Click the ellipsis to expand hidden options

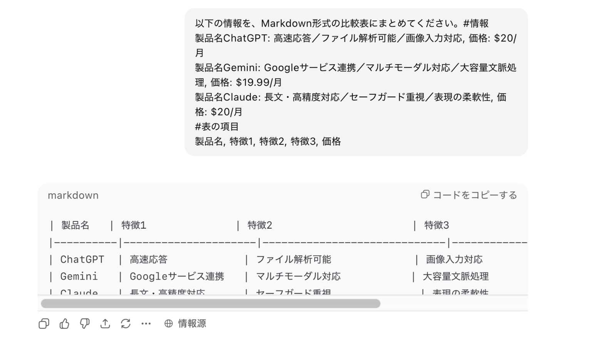146,324
